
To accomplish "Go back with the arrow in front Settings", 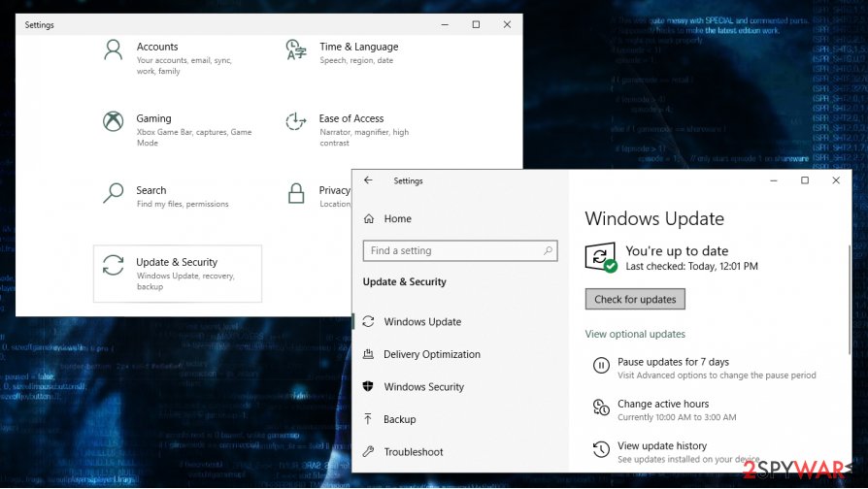I will point(368,180).
